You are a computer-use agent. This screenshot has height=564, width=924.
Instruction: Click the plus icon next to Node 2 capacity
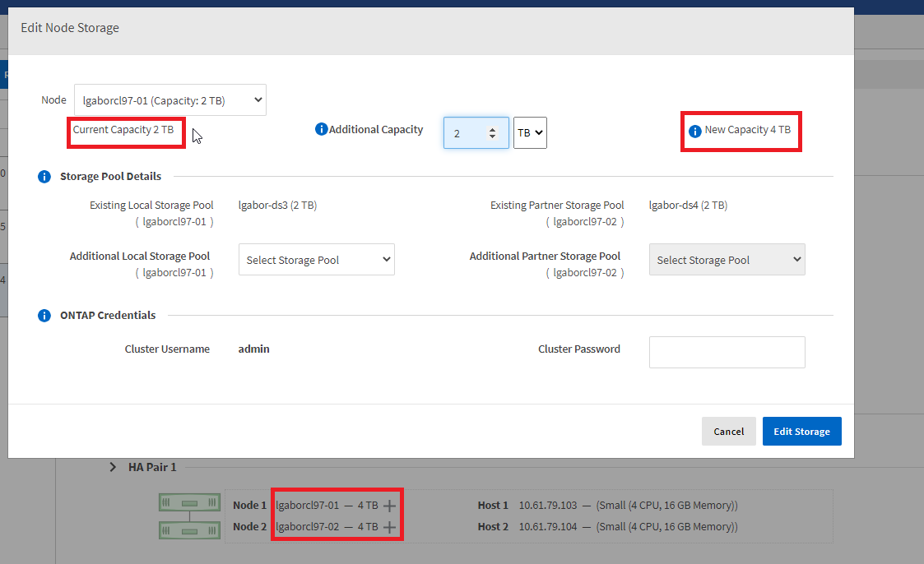coord(388,527)
